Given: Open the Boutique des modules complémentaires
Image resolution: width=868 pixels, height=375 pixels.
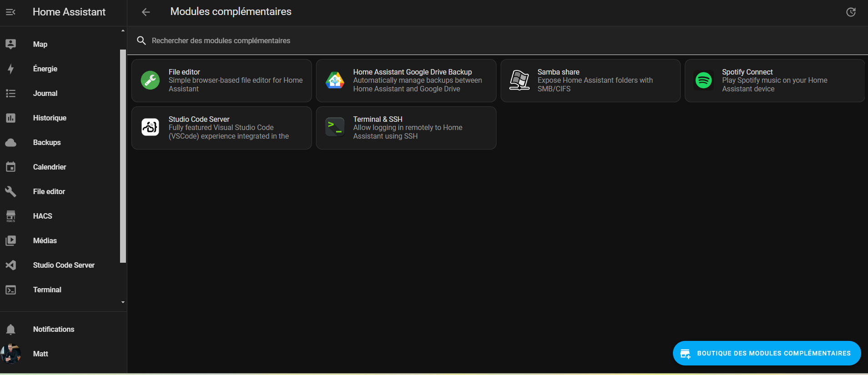Looking at the screenshot, I should coord(767,353).
